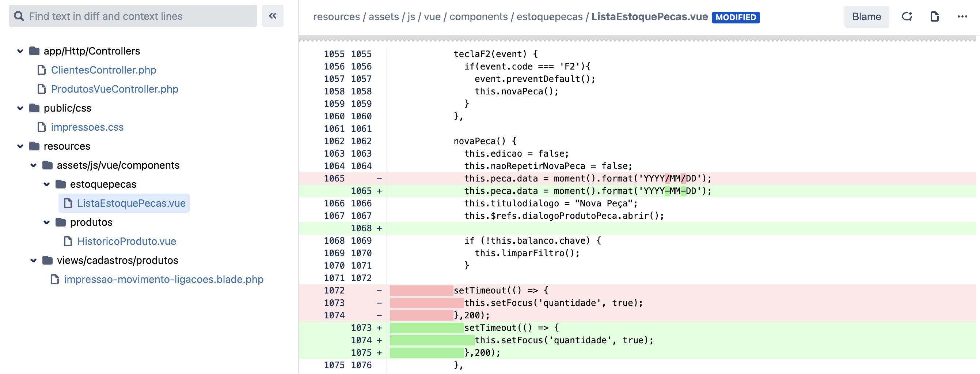Open ProdutosVueController.php diff
980x374 pixels.
[x=114, y=89]
